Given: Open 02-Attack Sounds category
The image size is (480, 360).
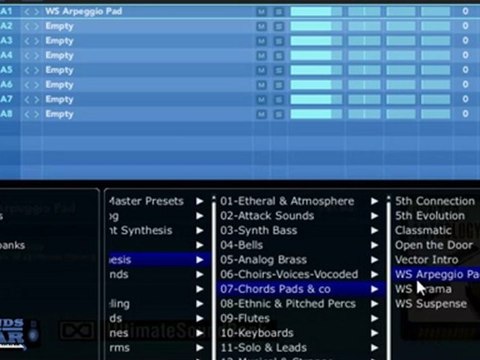Looking at the screenshot, I should pyautogui.click(x=299, y=216).
